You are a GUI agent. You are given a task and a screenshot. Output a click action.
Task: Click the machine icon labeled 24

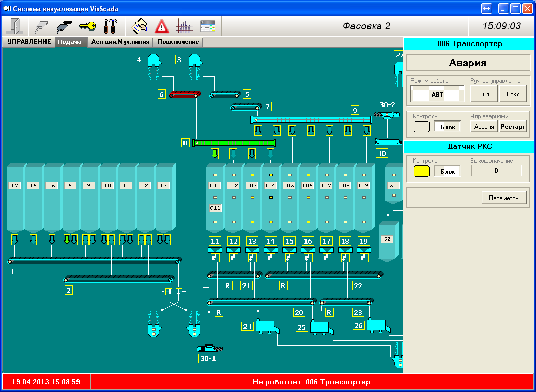pyautogui.click(x=266, y=326)
